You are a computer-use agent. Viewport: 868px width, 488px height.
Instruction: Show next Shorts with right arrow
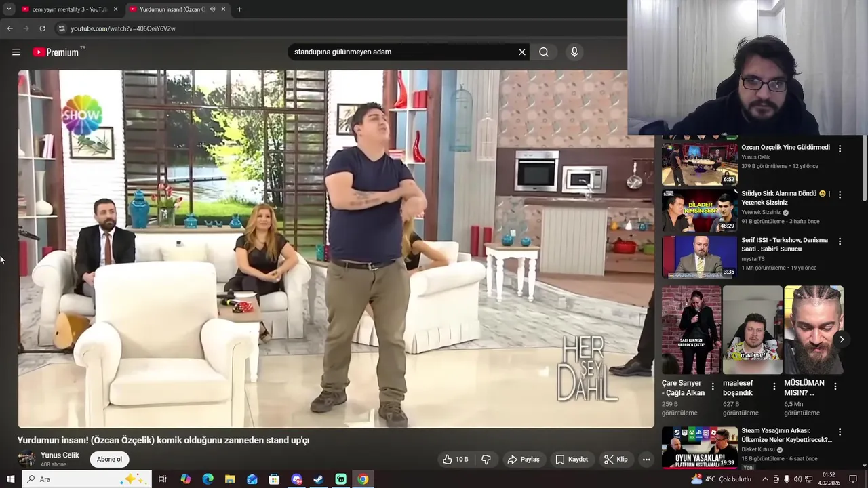842,340
